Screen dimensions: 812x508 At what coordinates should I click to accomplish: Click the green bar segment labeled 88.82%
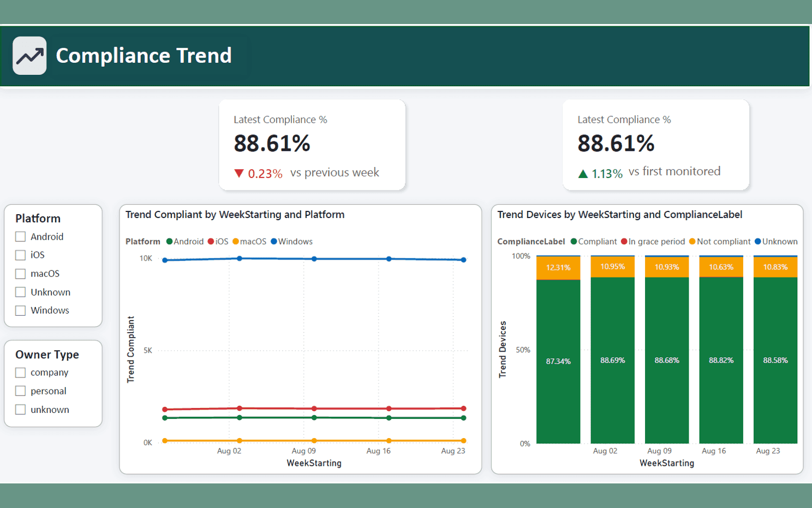(x=721, y=361)
